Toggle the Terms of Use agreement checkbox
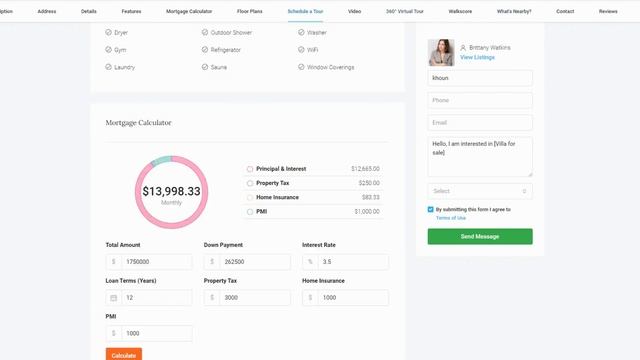 coord(430,209)
